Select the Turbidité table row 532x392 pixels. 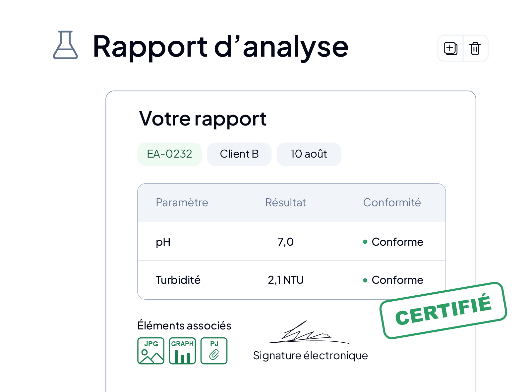coord(291,280)
